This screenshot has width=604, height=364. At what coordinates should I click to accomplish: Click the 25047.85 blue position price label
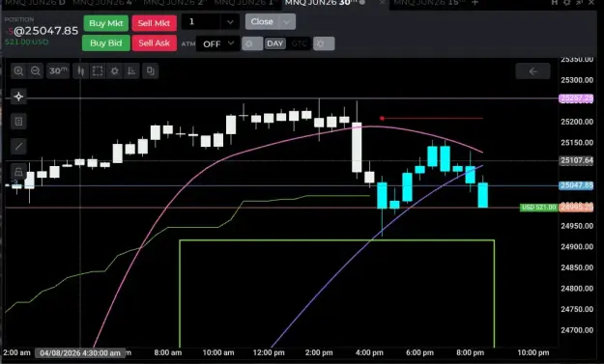[576, 185]
